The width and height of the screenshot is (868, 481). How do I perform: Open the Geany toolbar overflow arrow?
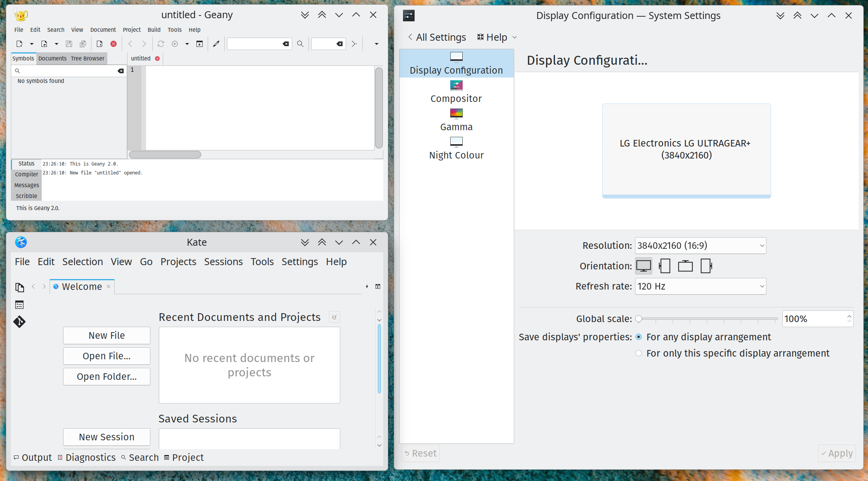pos(376,44)
